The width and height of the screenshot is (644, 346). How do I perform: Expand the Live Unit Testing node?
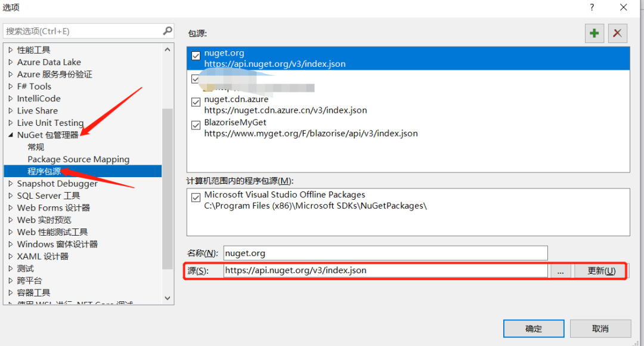pyautogui.click(x=11, y=123)
